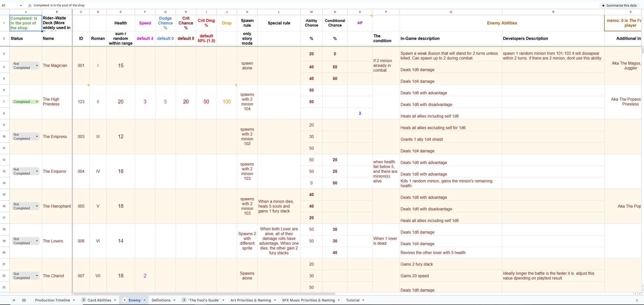644x305 pixels.
Task: Switch to the Card Abilities sheet tab
Action: (99, 300)
